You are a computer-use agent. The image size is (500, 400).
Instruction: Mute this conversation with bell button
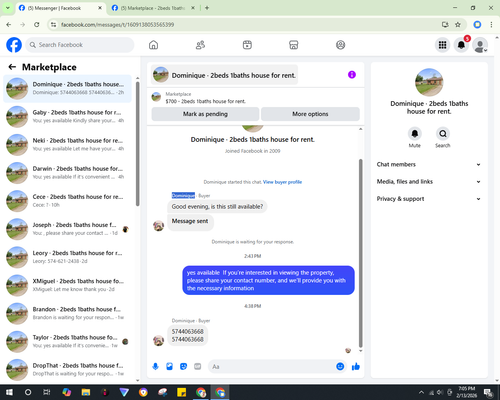[x=415, y=134]
